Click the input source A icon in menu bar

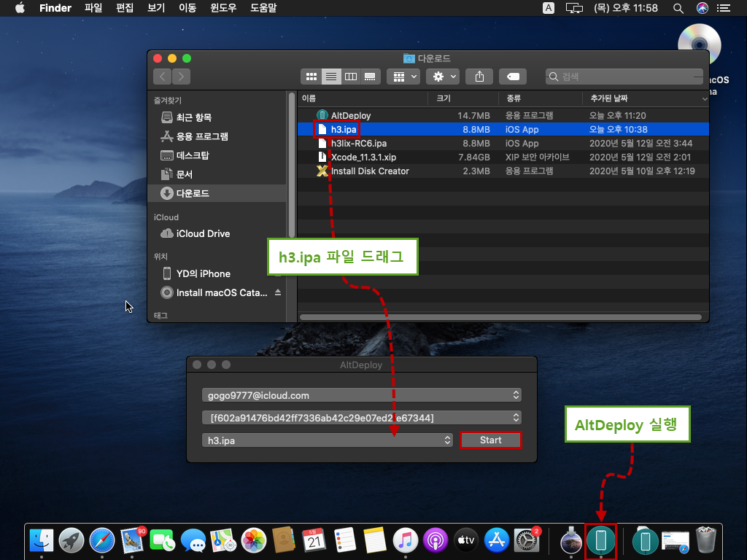pyautogui.click(x=549, y=8)
